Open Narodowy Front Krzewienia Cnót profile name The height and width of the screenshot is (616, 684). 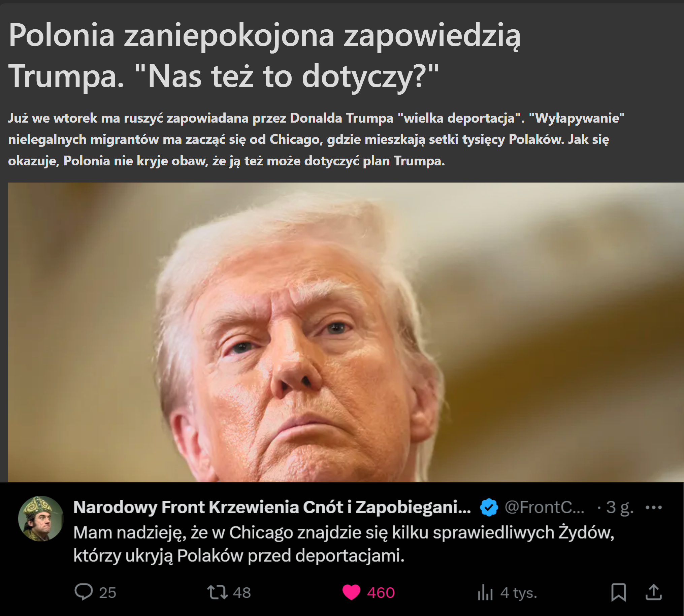tap(272, 507)
